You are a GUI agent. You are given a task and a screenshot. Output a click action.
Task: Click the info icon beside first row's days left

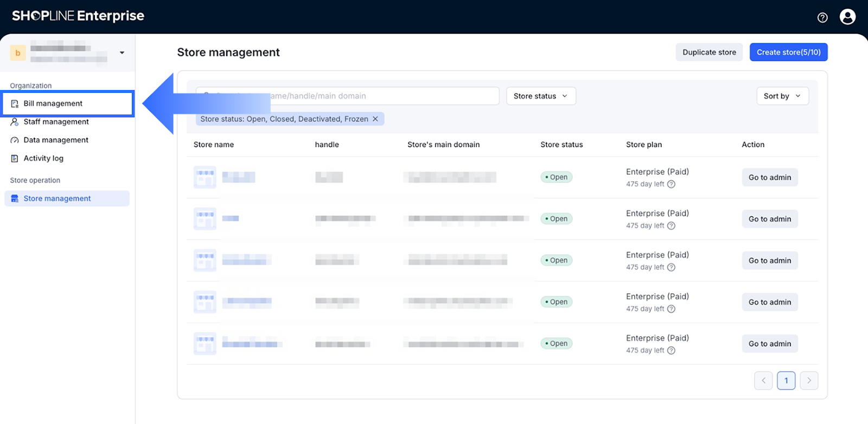coord(671,184)
